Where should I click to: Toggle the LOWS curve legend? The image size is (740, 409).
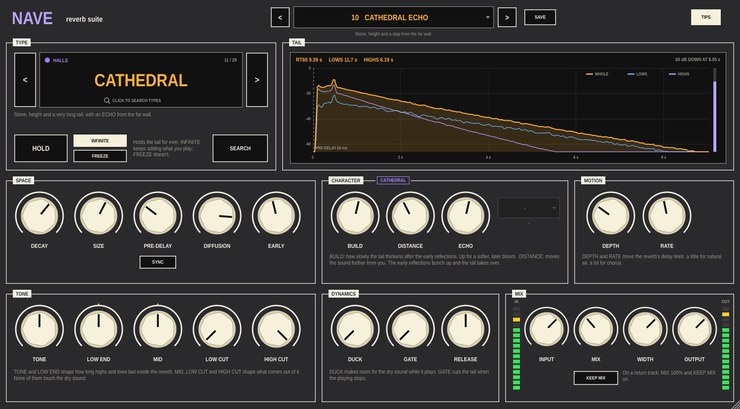coord(638,74)
